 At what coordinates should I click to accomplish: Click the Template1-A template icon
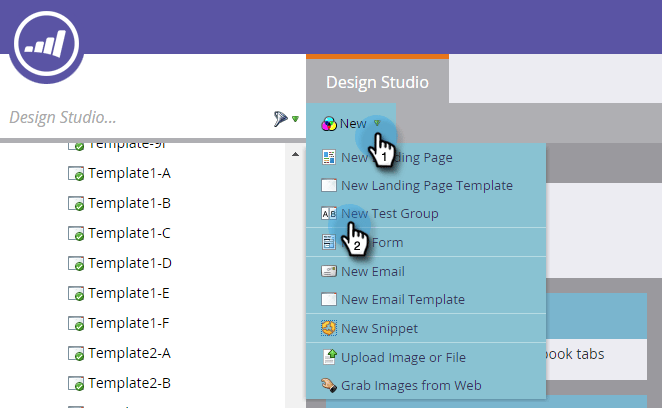click(76, 174)
